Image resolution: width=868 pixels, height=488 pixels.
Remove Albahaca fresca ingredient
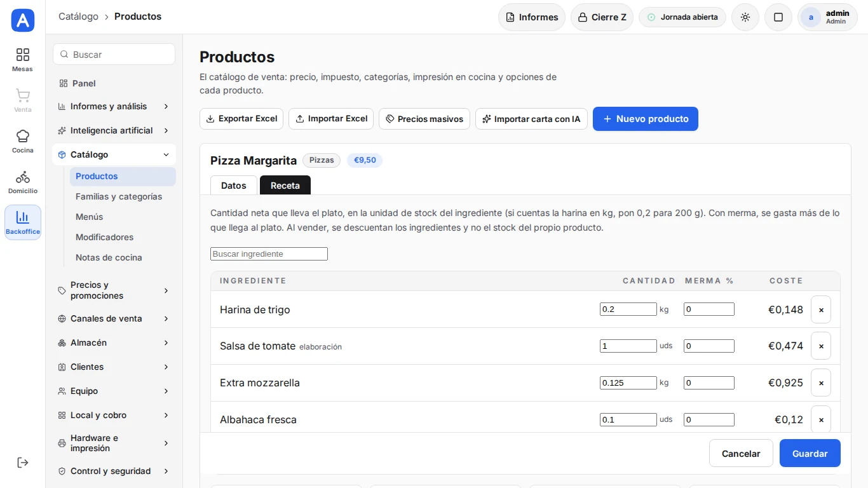(821, 419)
